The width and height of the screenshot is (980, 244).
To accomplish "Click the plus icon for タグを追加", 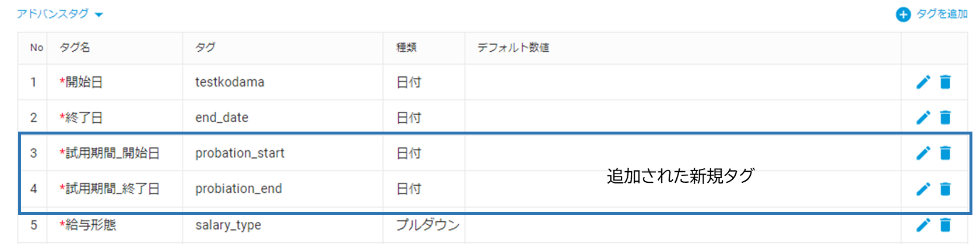I will (x=903, y=15).
